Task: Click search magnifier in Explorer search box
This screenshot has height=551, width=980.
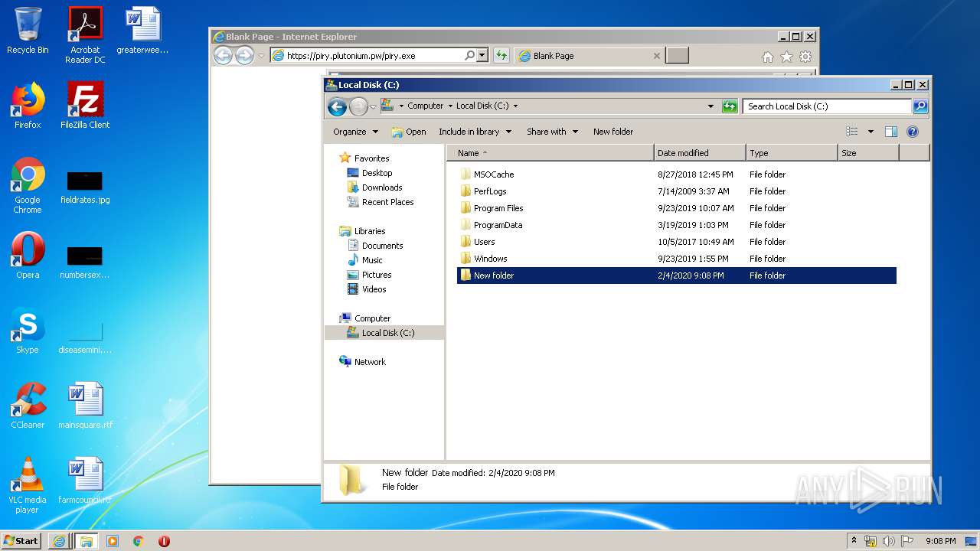Action: 920,106
